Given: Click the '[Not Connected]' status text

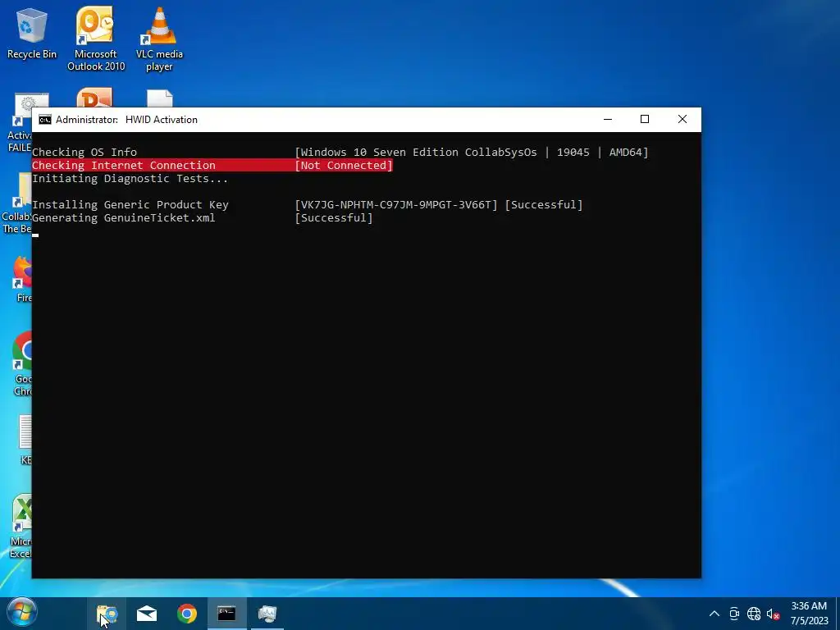Looking at the screenshot, I should 344,165.
